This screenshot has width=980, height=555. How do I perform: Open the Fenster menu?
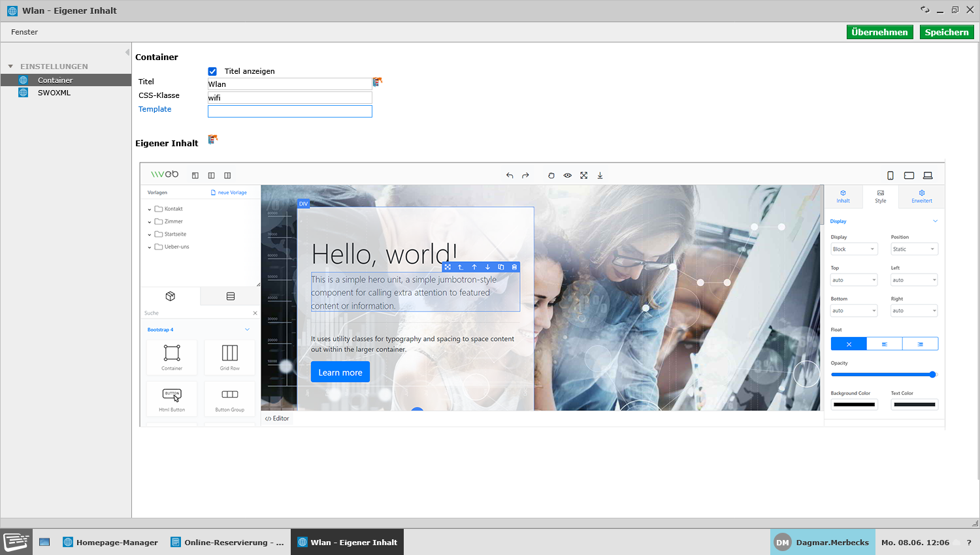(24, 32)
